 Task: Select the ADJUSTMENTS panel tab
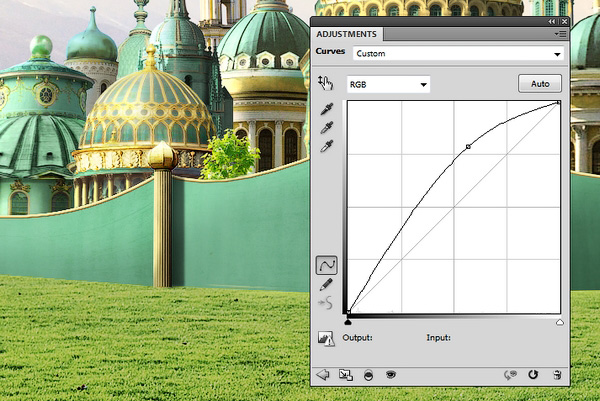tap(346, 34)
